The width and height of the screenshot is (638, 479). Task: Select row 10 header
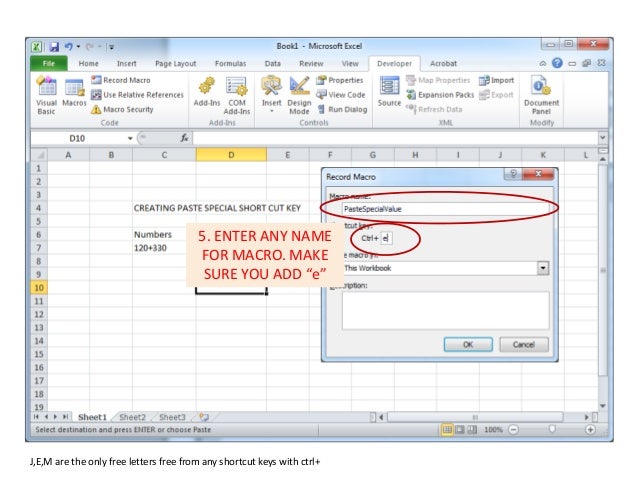pyautogui.click(x=39, y=288)
